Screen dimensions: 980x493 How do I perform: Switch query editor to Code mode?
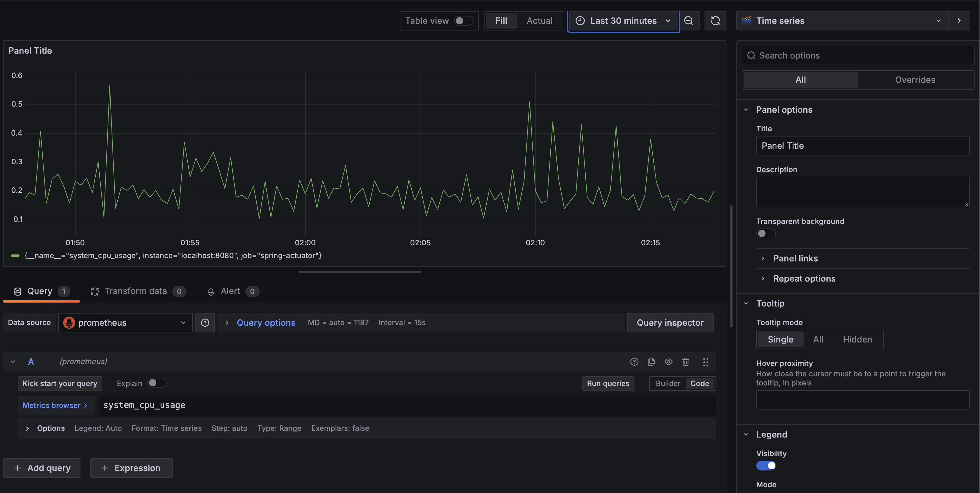coord(700,383)
